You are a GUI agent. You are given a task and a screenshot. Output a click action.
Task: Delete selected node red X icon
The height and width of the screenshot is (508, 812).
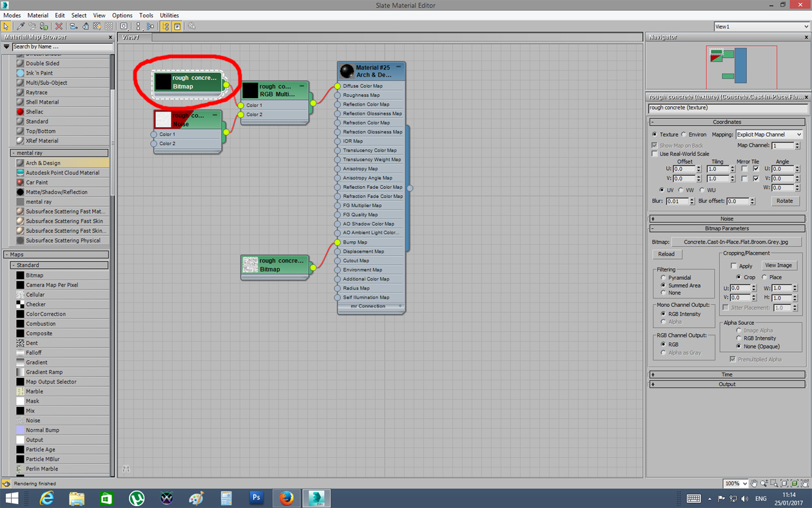coord(59,26)
